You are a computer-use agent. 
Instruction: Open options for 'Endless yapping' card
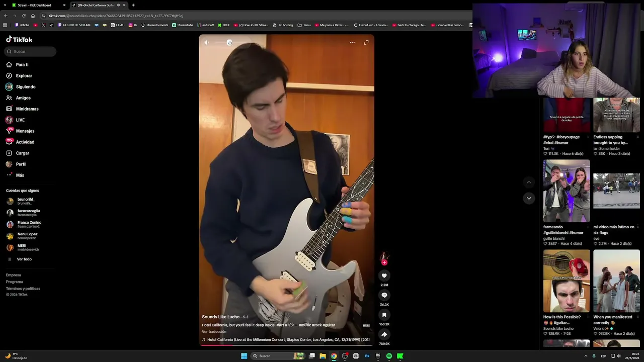638,137
